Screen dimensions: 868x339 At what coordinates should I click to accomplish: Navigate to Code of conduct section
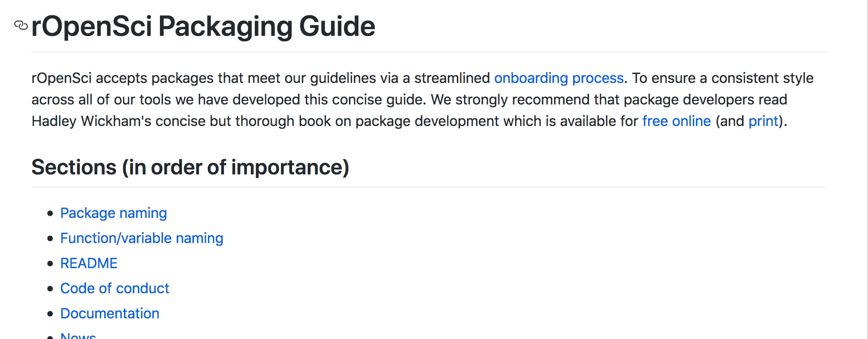point(115,288)
